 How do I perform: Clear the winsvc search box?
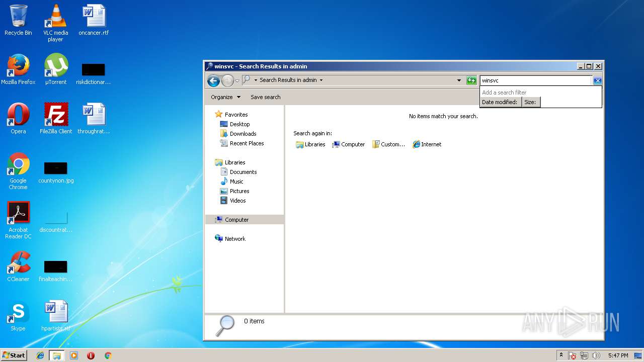pos(597,80)
